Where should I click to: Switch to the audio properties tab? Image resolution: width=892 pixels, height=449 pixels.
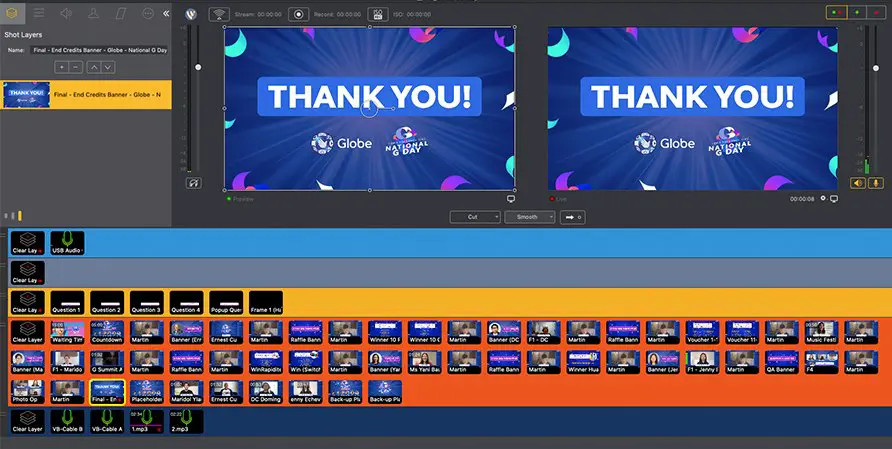tap(66, 13)
